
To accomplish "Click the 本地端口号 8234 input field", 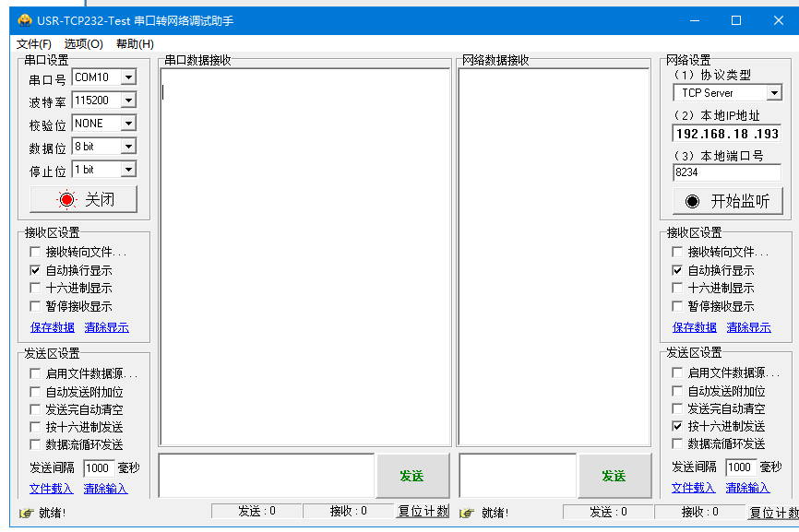I will pyautogui.click(x=726, y=172).
